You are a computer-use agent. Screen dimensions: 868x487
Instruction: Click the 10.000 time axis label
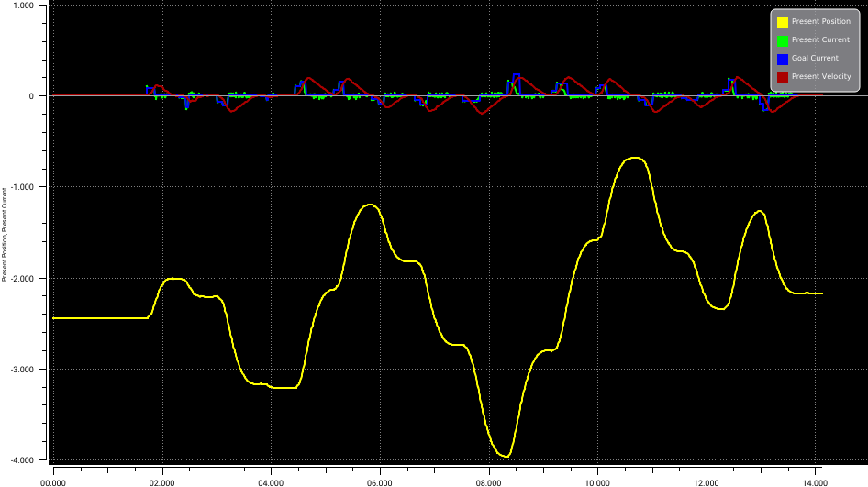coord(597,480)
